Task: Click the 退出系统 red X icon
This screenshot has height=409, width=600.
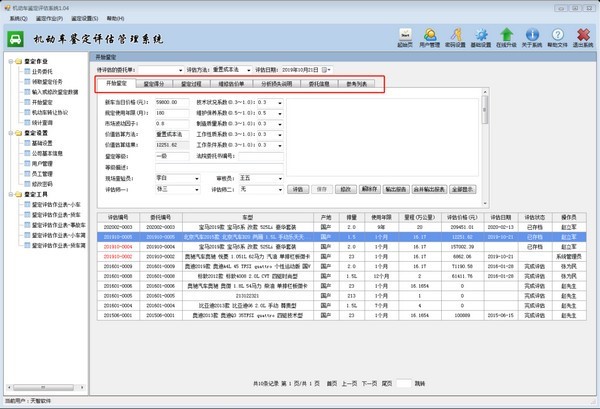Action: click(584, 35)
